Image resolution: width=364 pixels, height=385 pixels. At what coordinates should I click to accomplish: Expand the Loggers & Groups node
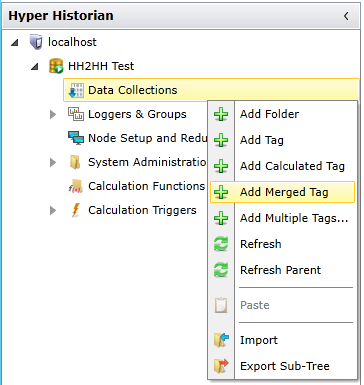[53, 114]
